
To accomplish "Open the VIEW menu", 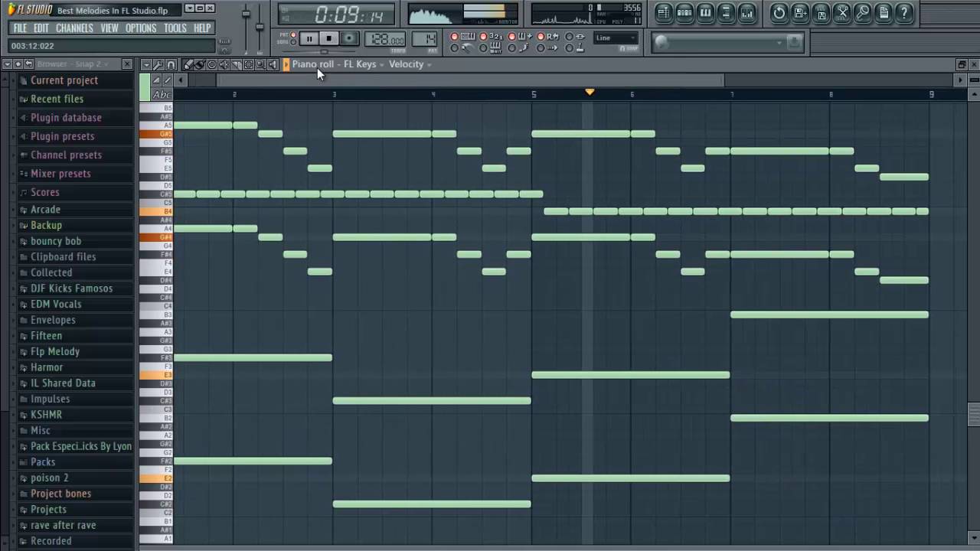I will [x=109, y=28].
